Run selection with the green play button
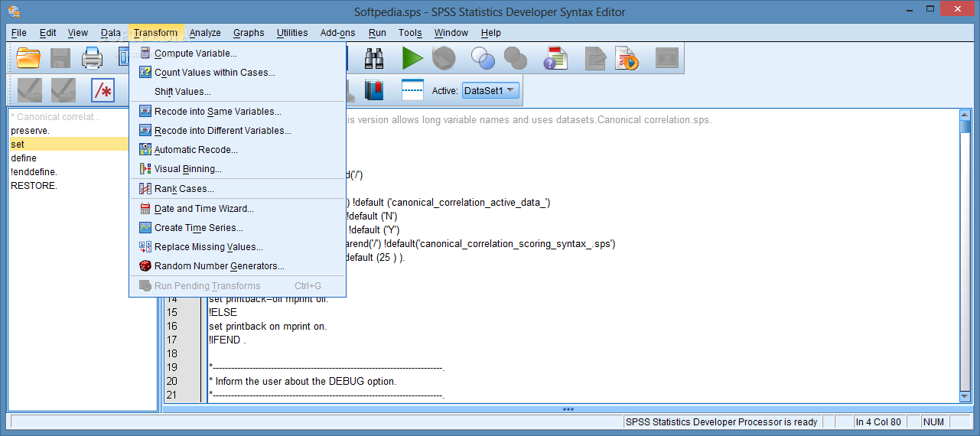Screen dimensions: 980x436 click(x=412, y=58)
